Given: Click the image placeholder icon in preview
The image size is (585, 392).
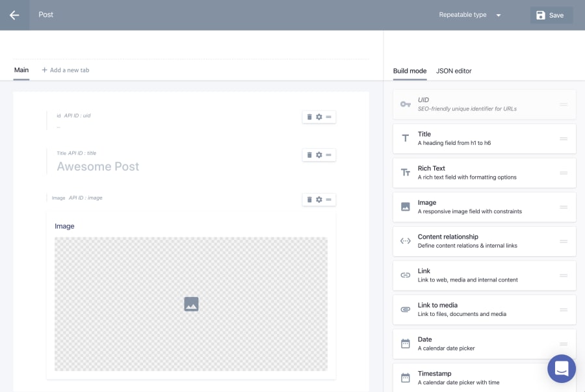Looking at the screenshot, I should point(191,304).
